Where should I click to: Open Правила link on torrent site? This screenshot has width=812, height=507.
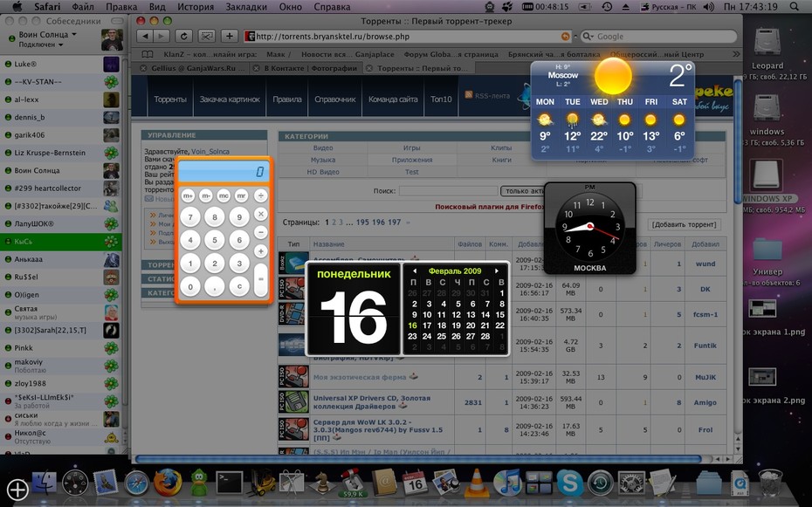[x=287, y=99]
